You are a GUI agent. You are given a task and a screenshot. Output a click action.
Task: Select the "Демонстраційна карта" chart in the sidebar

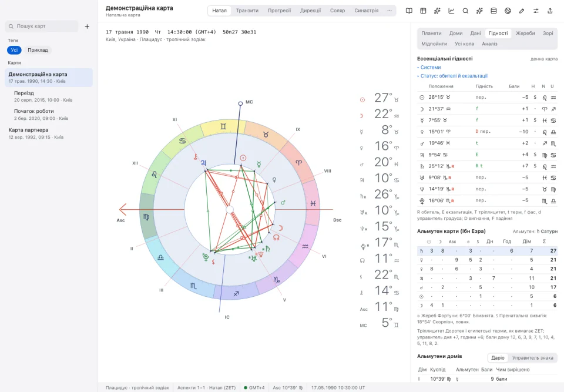(49, 78)
